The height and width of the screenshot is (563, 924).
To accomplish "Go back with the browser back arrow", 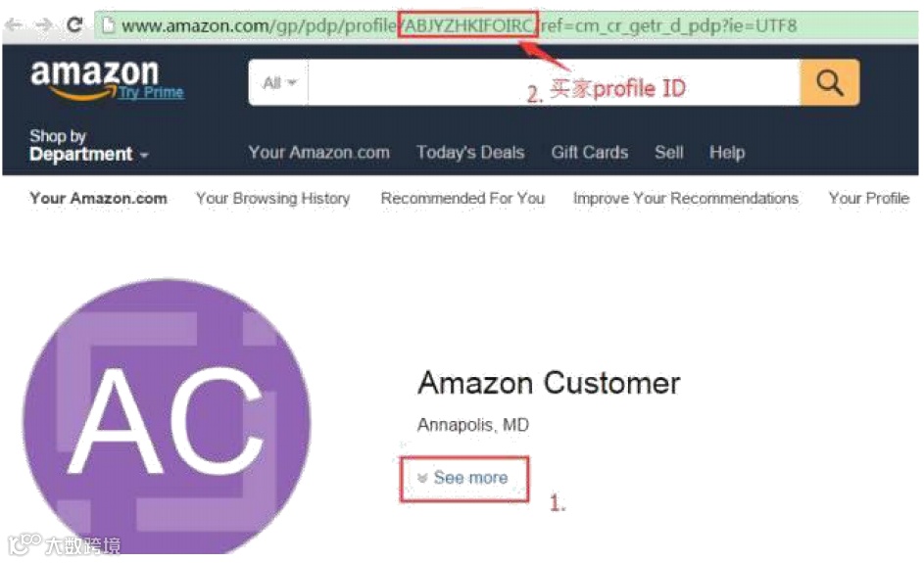I will click(x=15, y=25).
